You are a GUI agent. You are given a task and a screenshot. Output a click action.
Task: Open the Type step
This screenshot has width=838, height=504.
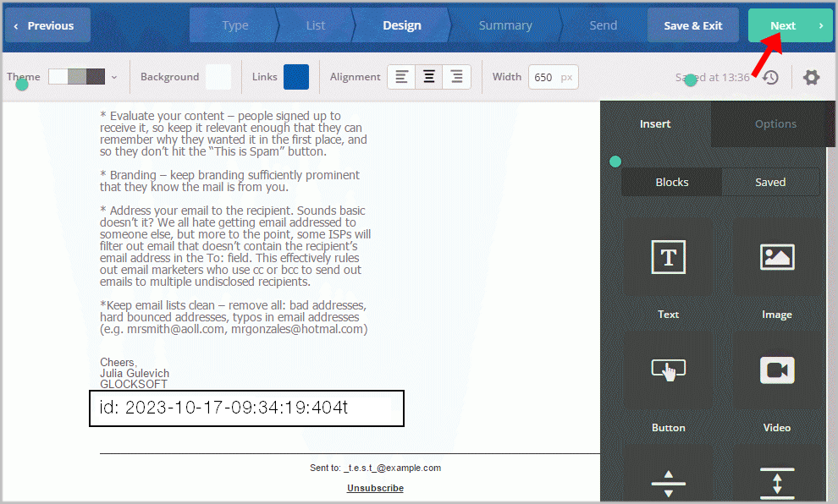234,25
